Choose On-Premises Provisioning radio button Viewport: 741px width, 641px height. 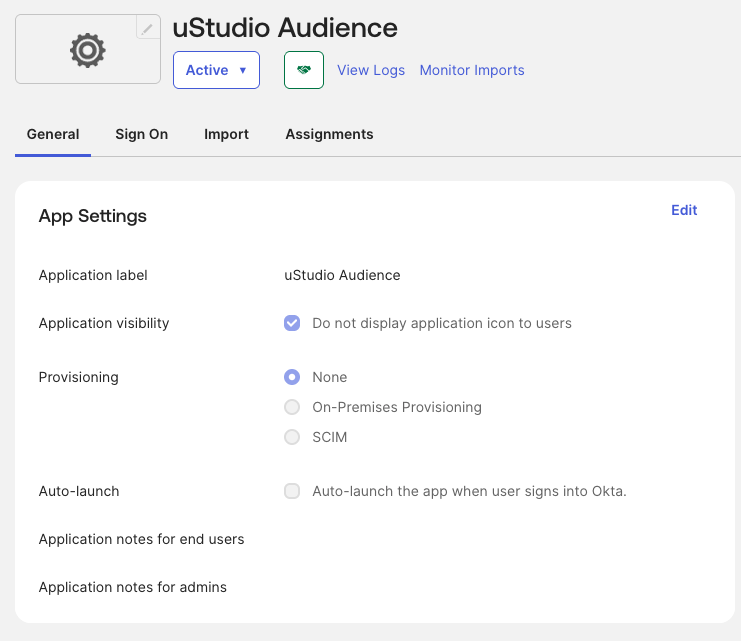[x=292, y=407]
